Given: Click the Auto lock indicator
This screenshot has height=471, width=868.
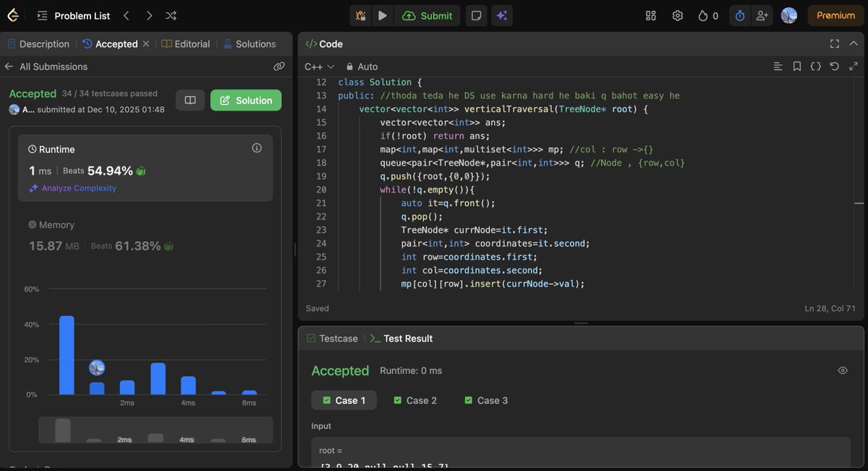Looking at the screenshot, I should pos(362,67).
